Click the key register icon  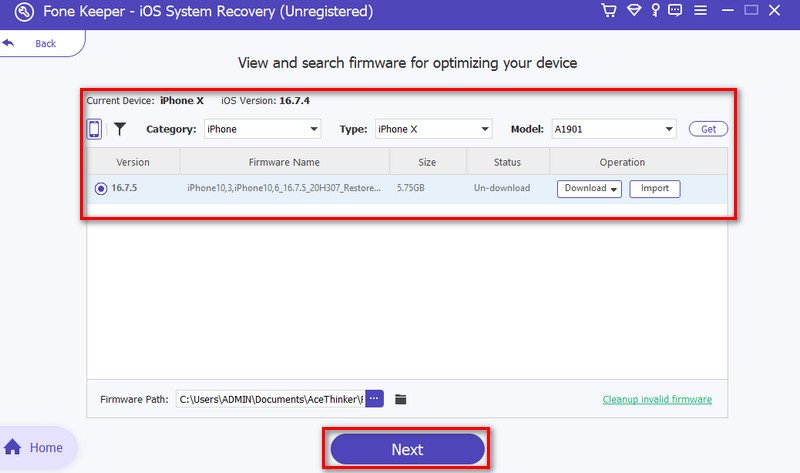pos(655,11)
